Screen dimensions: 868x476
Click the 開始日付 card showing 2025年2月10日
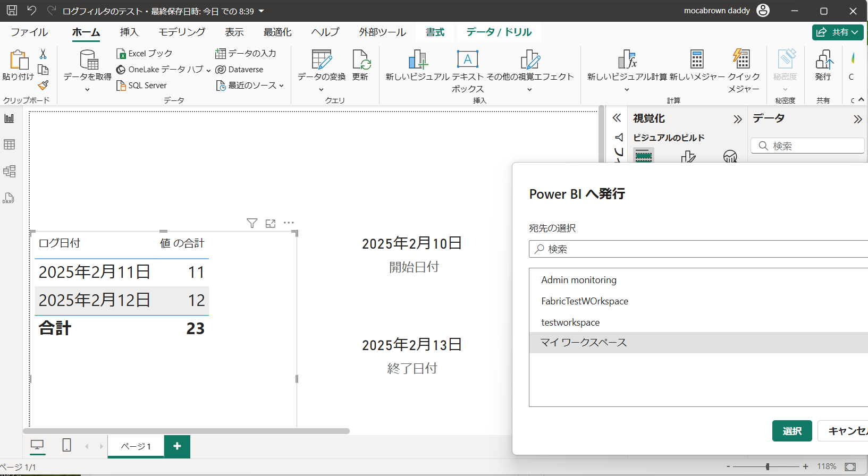coord(412,254)
